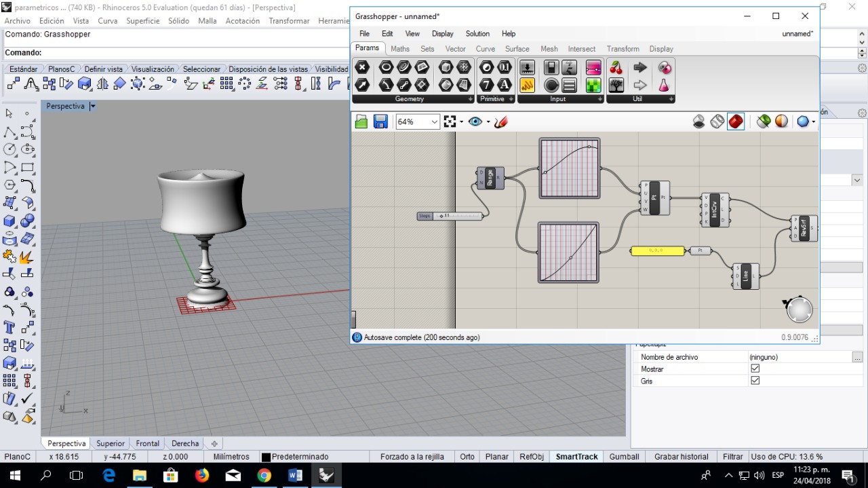
Task: Click the browse button next to Nombre de archivo
Action: (x=857, y=357)
